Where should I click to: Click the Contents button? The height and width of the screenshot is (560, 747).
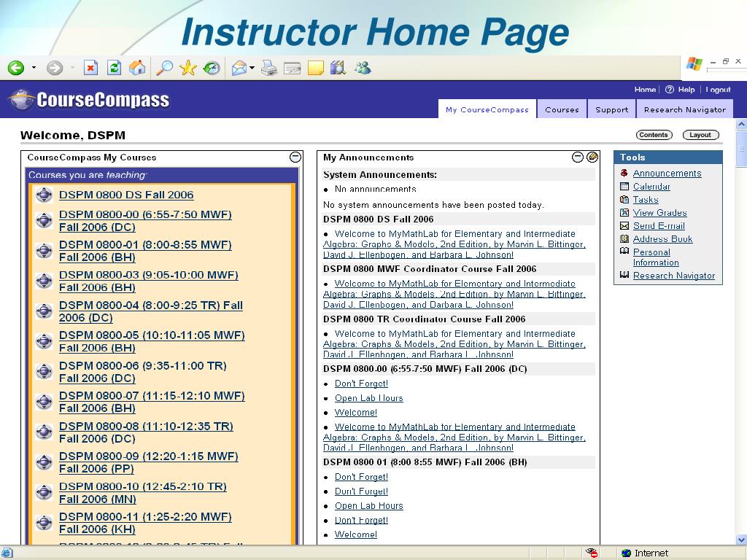[654, 135]
